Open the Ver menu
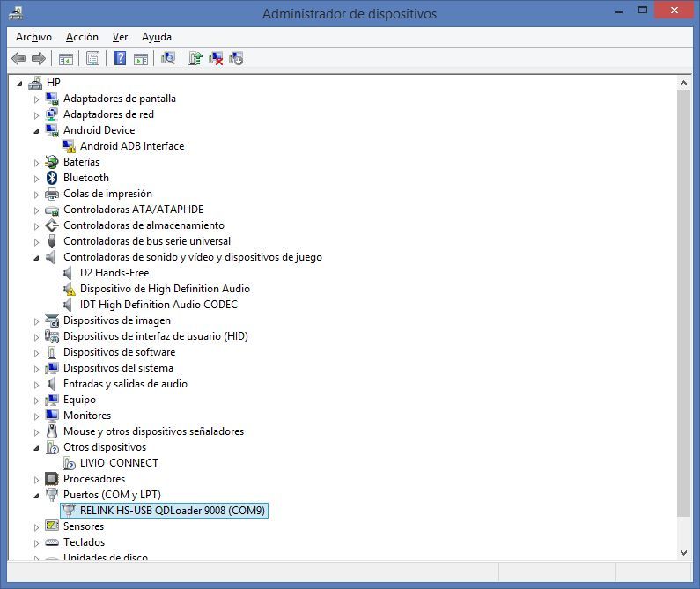This screenshot has width=700, height=589. pos(120,37)
